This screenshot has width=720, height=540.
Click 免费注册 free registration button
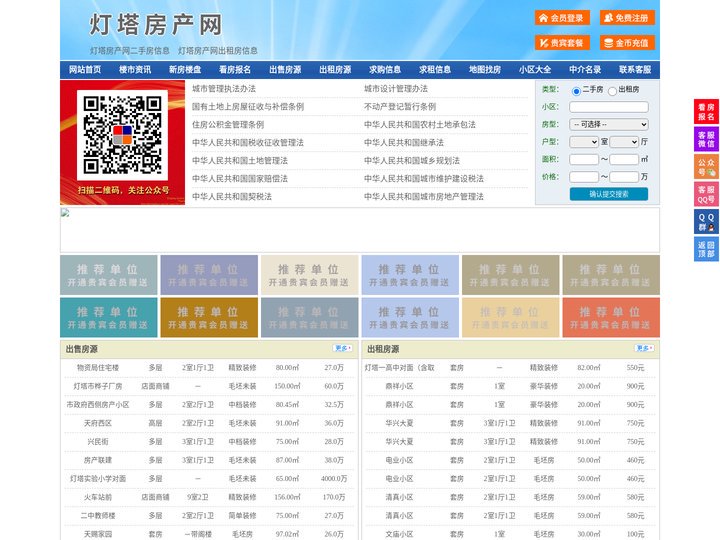pyautogui.click(x=627, y=18)
